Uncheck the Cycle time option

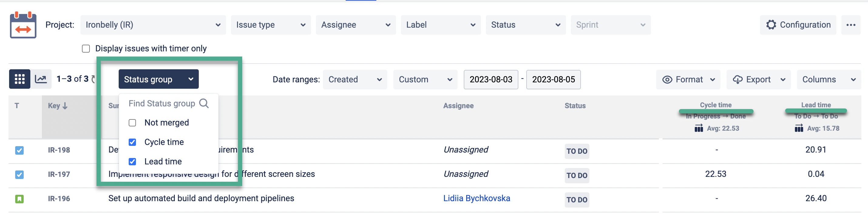click(x=132, y=142)
